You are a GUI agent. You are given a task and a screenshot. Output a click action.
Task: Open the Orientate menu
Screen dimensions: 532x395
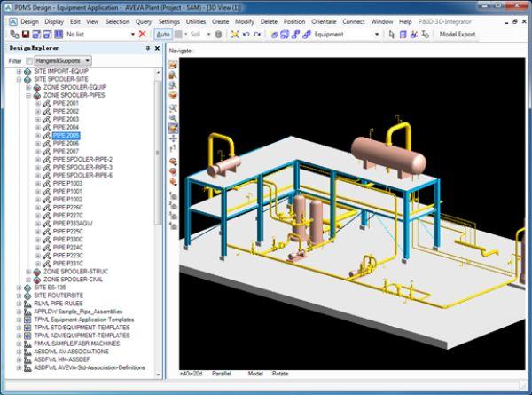click(x=324, y=21)
